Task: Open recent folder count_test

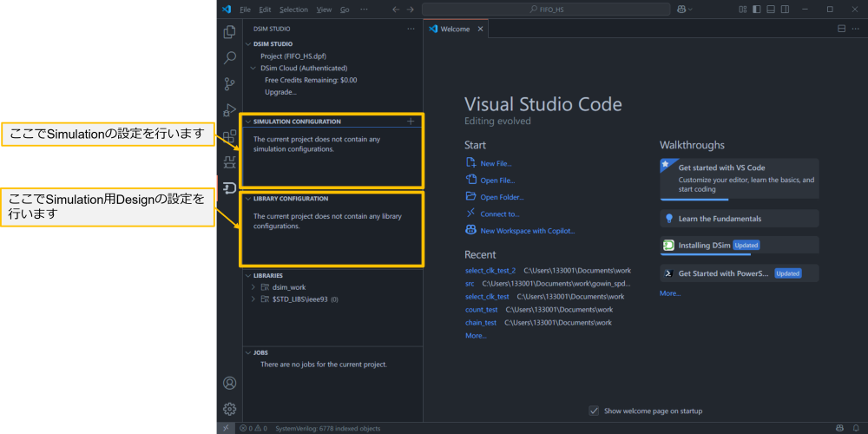Action: pos(481,310)
